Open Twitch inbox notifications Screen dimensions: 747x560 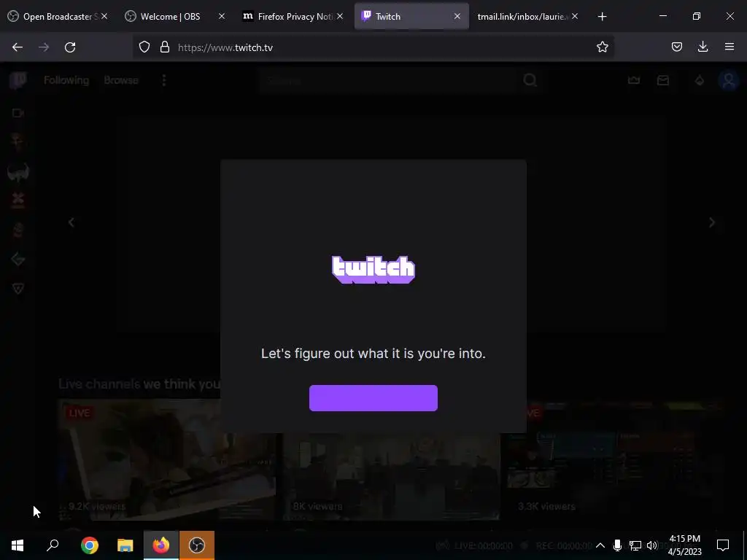[663, 80]
